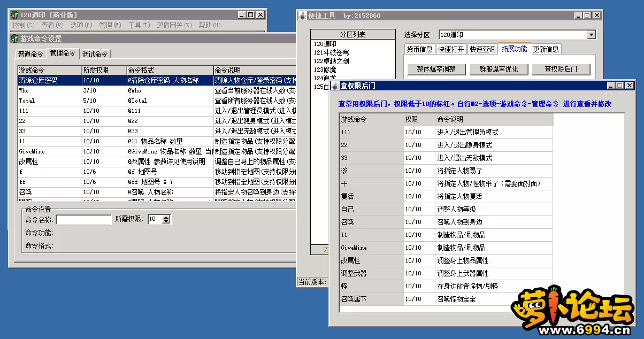Viewport: 644px width, 339px height.
Task: Select the 22 row in 游戏命令设置
Action: click(156, 121)
